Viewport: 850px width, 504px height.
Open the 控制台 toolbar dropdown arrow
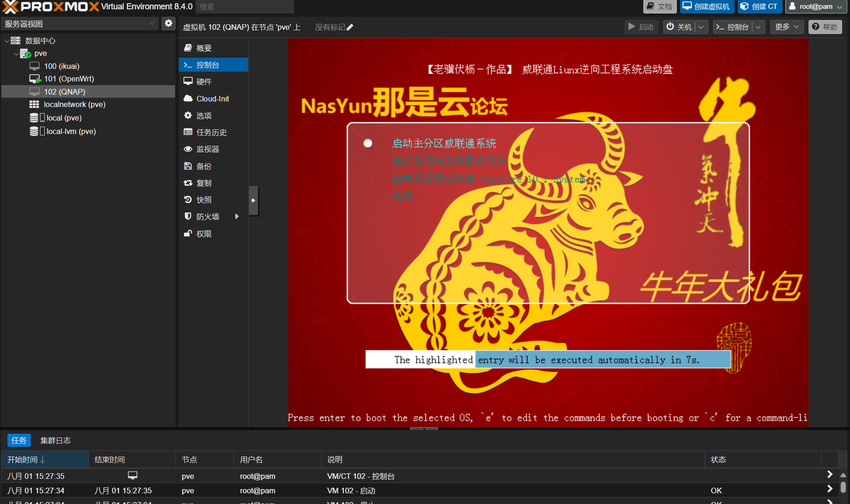(759, 27)
